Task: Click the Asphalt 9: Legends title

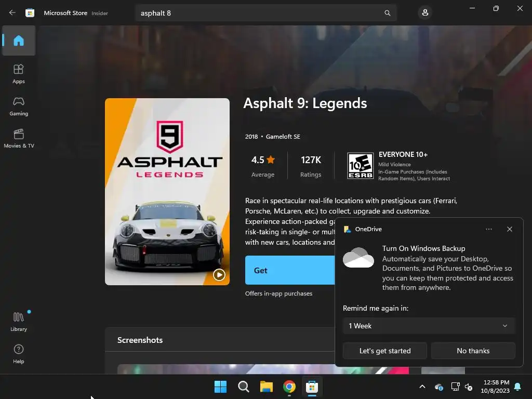Action: [305, 103]
